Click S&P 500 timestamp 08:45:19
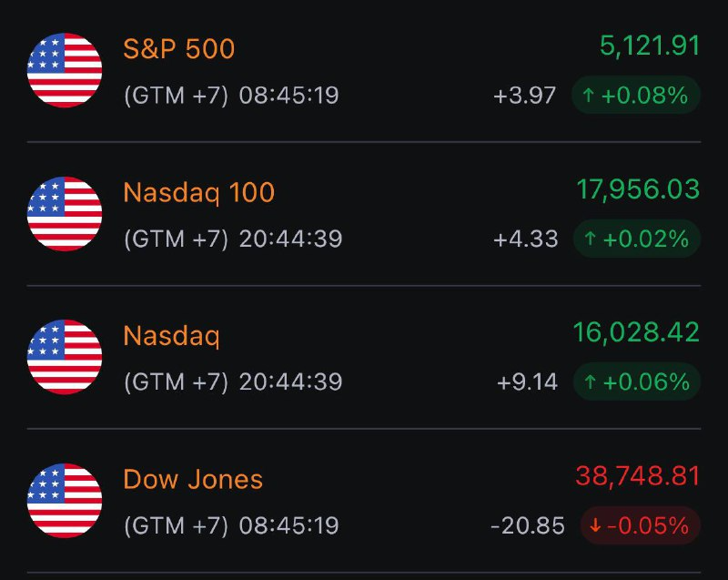The image size is (728, 580). click(288, 96)
